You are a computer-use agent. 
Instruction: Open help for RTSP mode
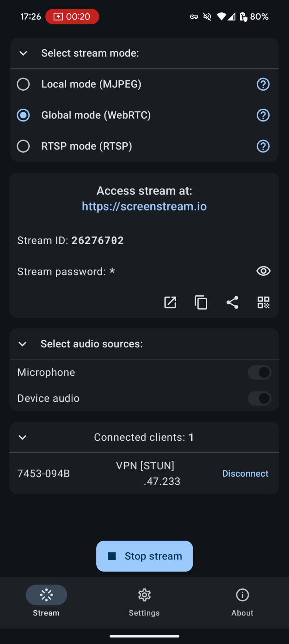[263, 146]
